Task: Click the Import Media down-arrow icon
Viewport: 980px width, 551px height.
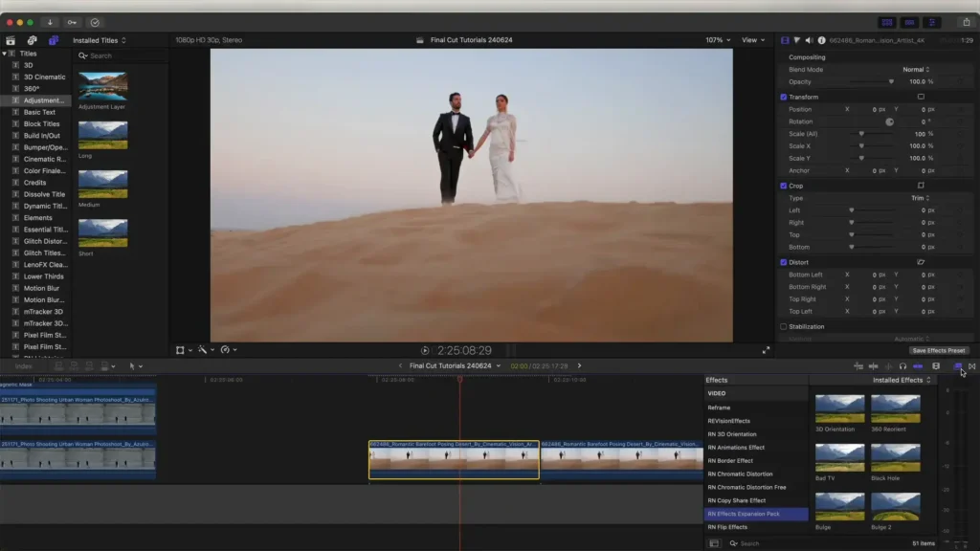Action: click(50, 23)
